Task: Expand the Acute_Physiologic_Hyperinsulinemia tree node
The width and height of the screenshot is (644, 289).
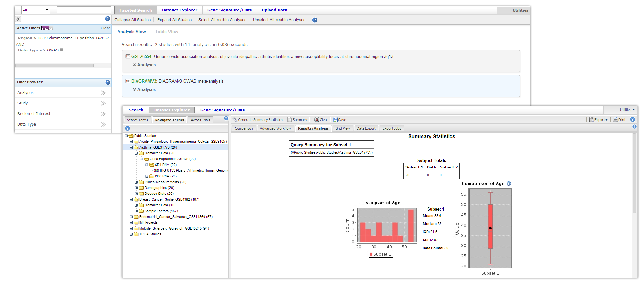Action: point(131,141)
